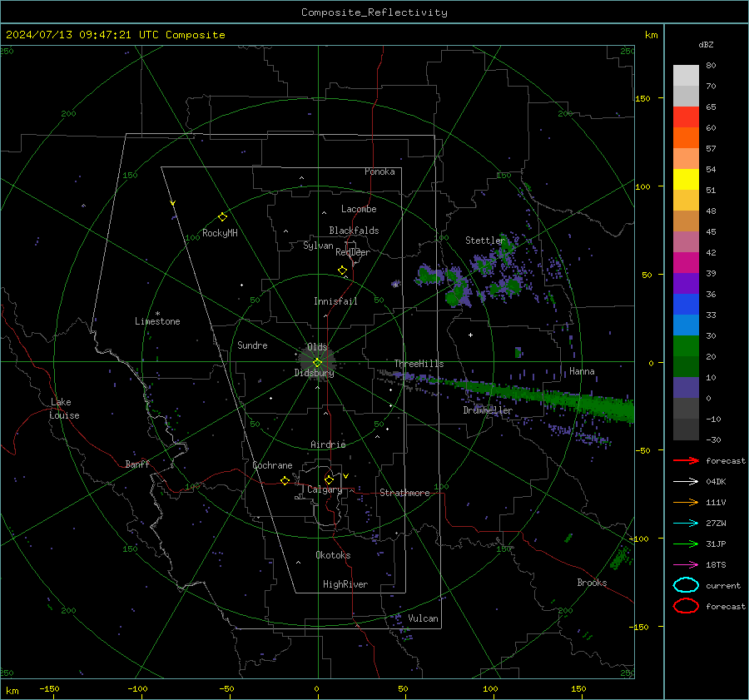Click the green 31JP arrow legend icon
Image resolution: width=749 pixels, height=700 pixels.
point(686,544)
